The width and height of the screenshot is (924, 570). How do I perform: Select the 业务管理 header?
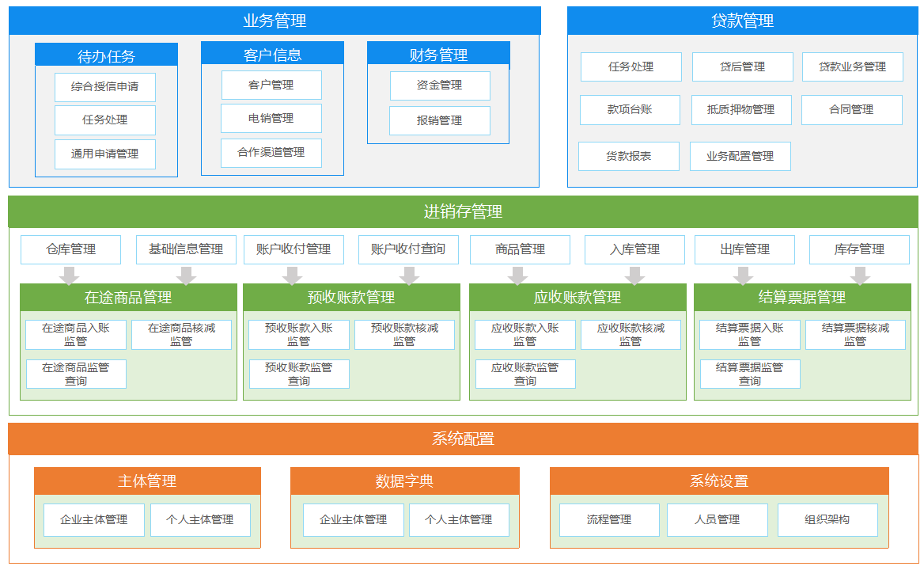tap(275, 21)
